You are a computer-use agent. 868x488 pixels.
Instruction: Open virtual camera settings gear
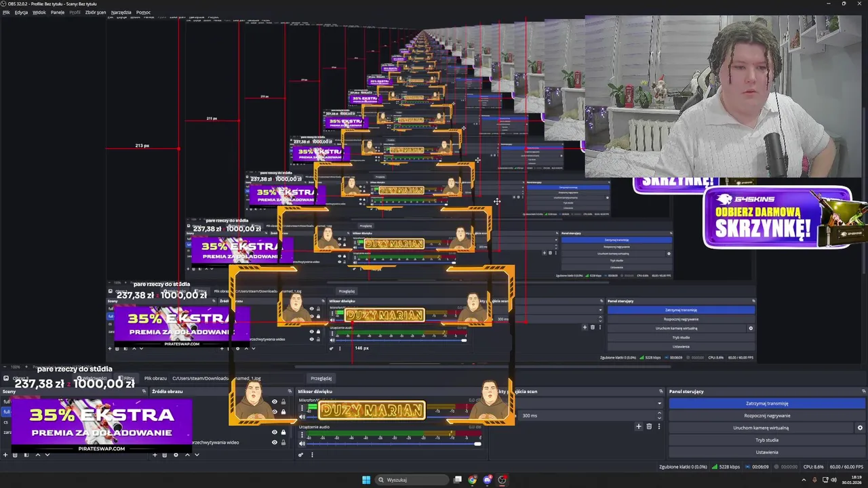[860, 428]
